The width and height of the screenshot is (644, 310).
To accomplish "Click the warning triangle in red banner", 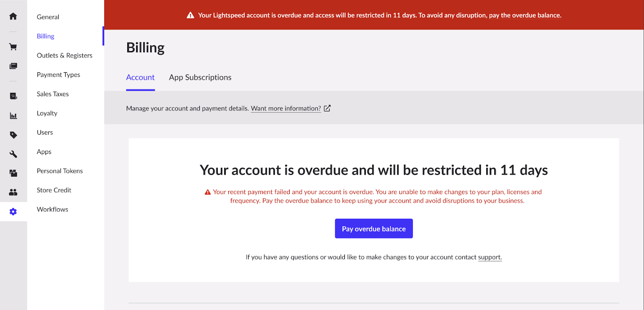I will (190, 15).
